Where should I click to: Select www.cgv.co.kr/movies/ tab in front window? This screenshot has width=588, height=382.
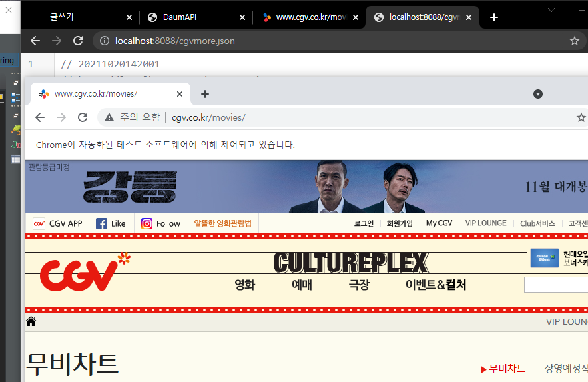coord(111,94)
